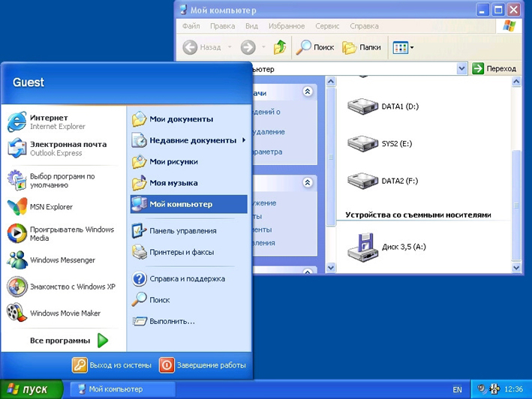
Task: Open Windows Messenger
Action: click(62, 260)
